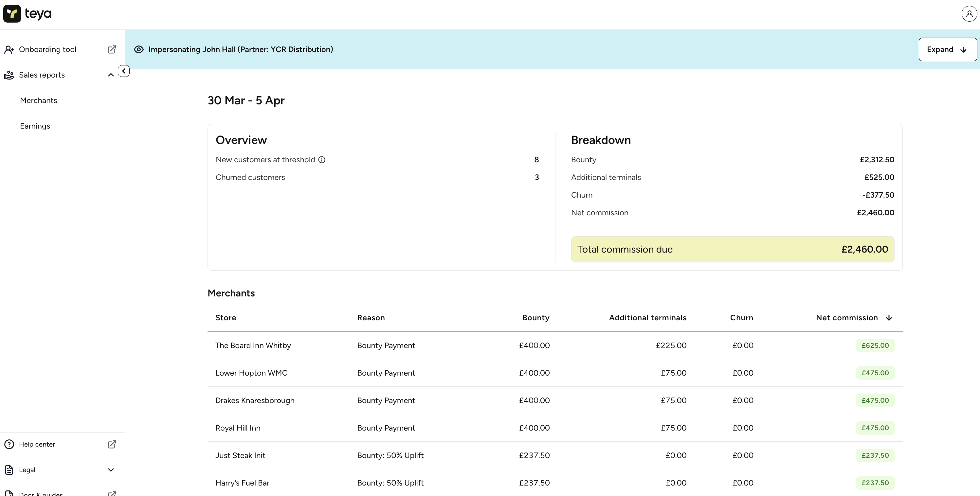
Task: Click Just Steak Init £237.50 badge
Action: tap(875, 455)
